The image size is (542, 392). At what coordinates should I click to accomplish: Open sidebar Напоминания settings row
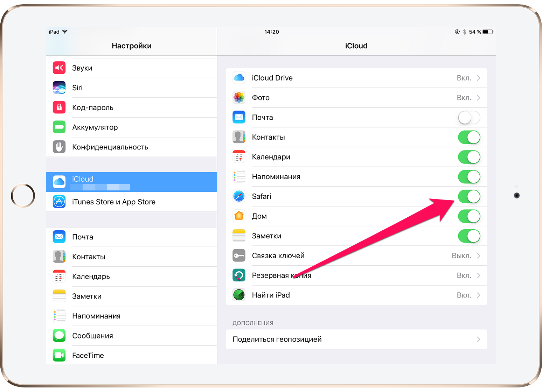(x=132, y=316)
